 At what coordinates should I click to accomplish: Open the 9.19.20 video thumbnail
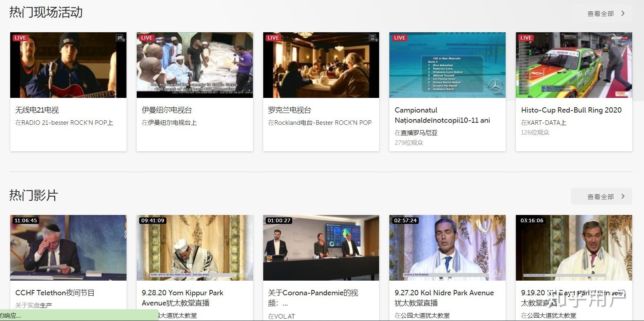coord(574,248)
